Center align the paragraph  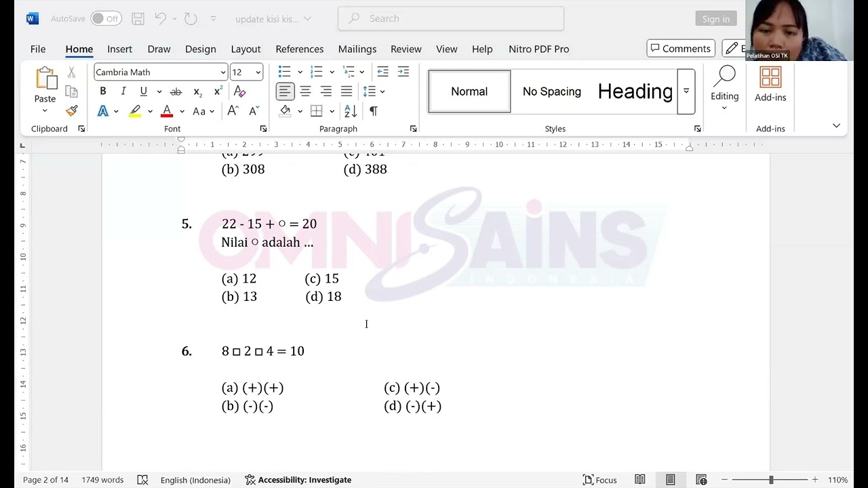pyautogui.click(x=305, y=91)
